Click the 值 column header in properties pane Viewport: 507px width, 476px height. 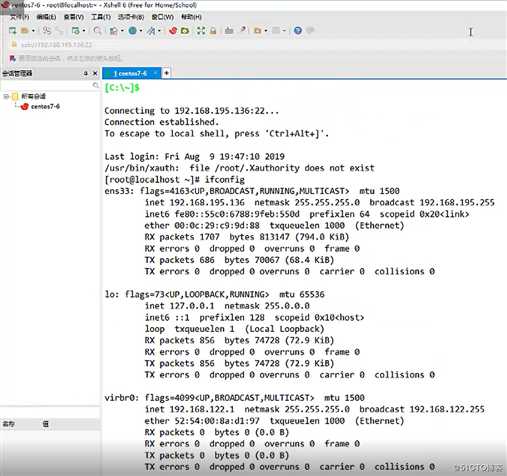[46, 424]
